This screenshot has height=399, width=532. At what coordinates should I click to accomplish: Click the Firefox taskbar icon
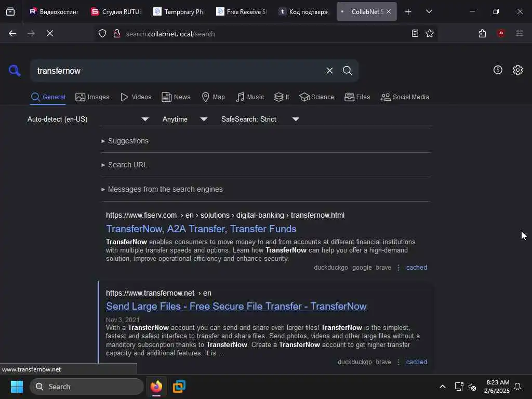pos(156,387)
